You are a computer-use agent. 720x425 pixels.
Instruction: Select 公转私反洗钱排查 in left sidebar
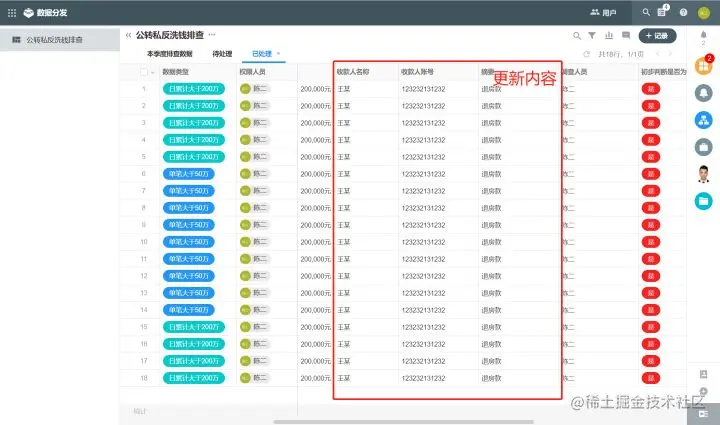pos(60,40)
